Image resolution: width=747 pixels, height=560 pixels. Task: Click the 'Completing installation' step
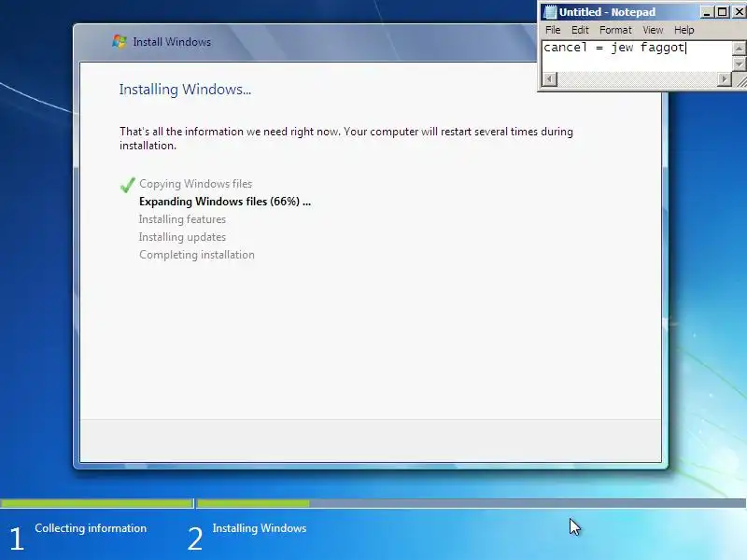(x=197, y=255)
